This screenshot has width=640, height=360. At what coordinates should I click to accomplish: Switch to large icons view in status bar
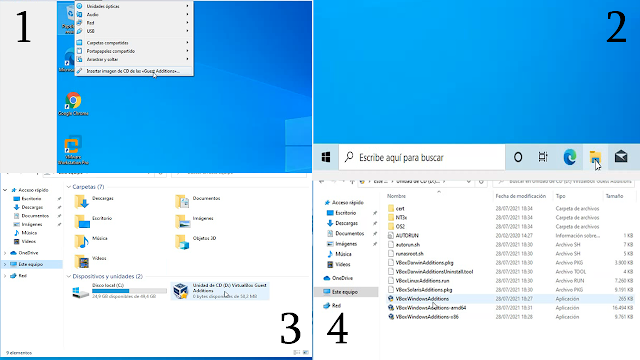(306, 353)
